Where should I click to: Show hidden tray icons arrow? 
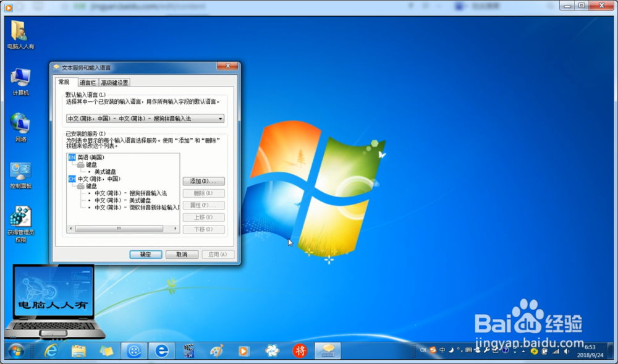click(523, 352)
